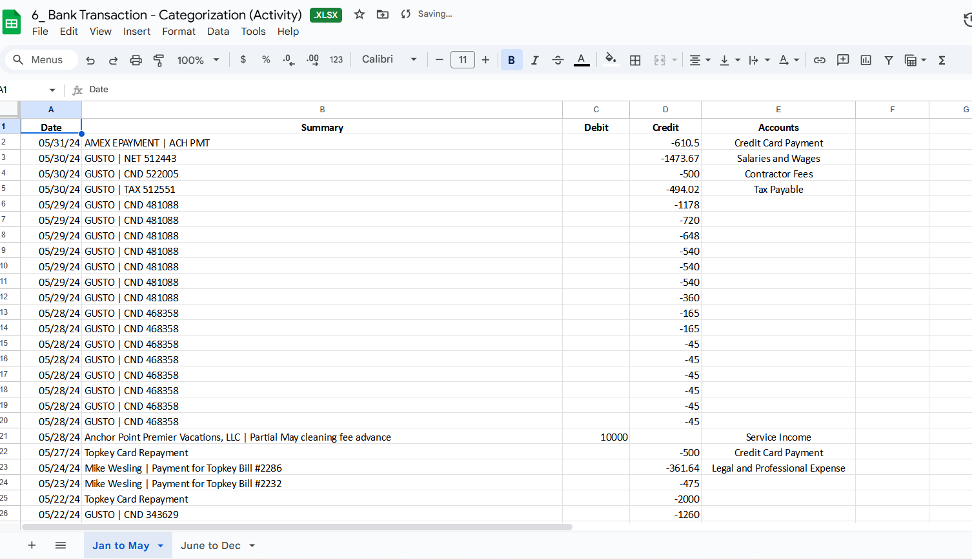Click the font size field
972x560 pixels.
462,60
